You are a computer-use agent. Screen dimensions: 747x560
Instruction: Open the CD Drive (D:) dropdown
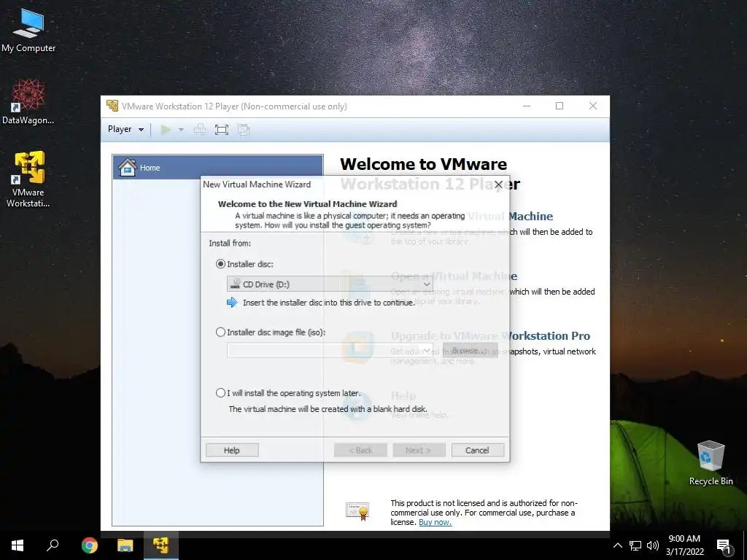(x=330, y=284)
